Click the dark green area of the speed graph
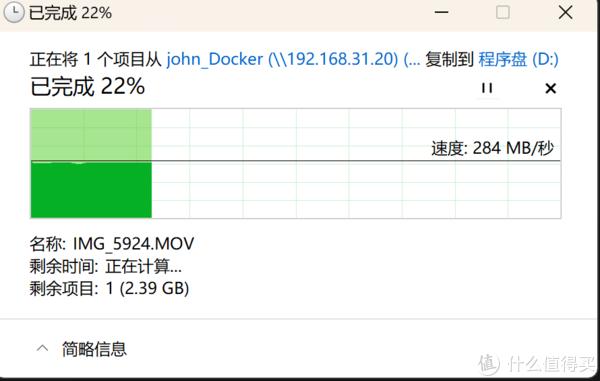This screenshot has height=381, width=600. click(x=91, y=190)
